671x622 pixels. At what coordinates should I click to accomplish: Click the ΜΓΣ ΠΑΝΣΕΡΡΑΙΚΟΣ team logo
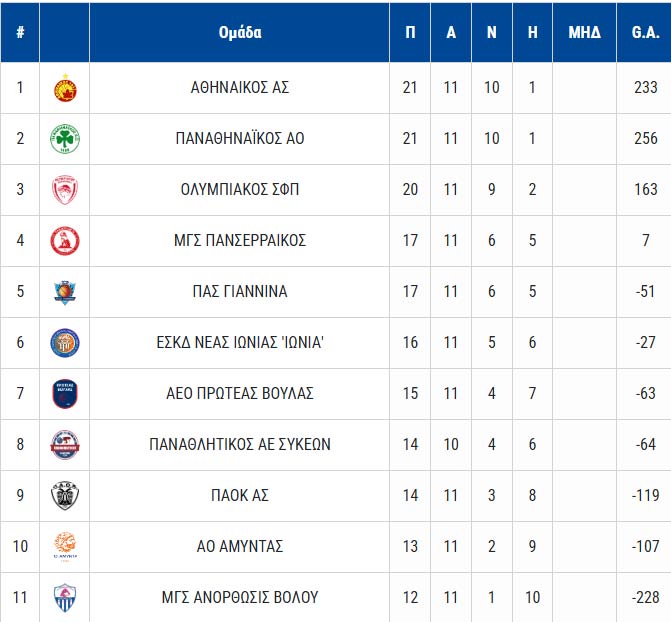(x=65, y=241)
